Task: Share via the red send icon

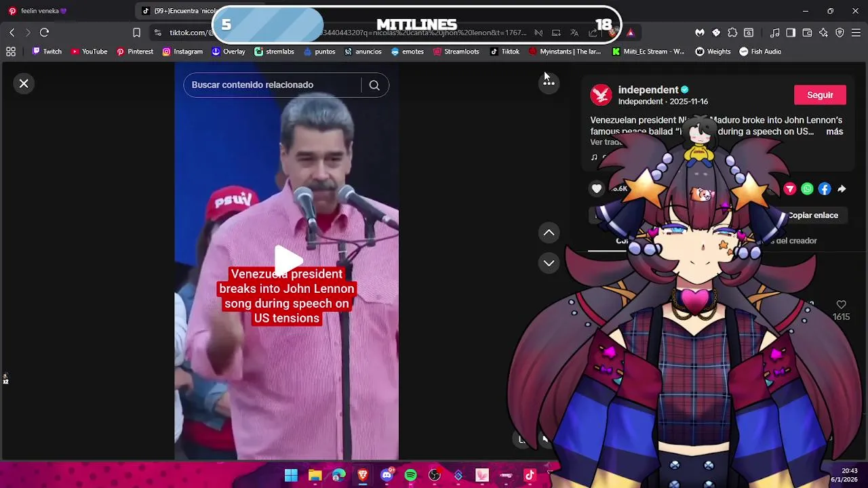Action: pos(790,189)
